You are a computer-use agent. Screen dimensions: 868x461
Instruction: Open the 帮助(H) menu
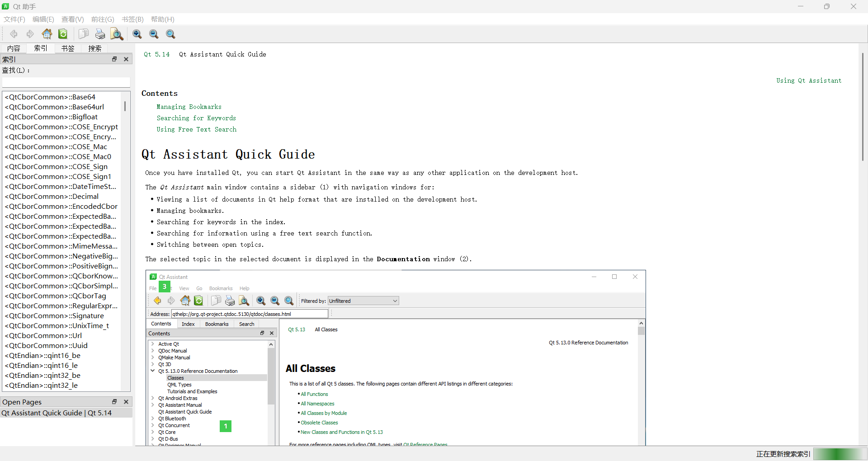[162, 19]
